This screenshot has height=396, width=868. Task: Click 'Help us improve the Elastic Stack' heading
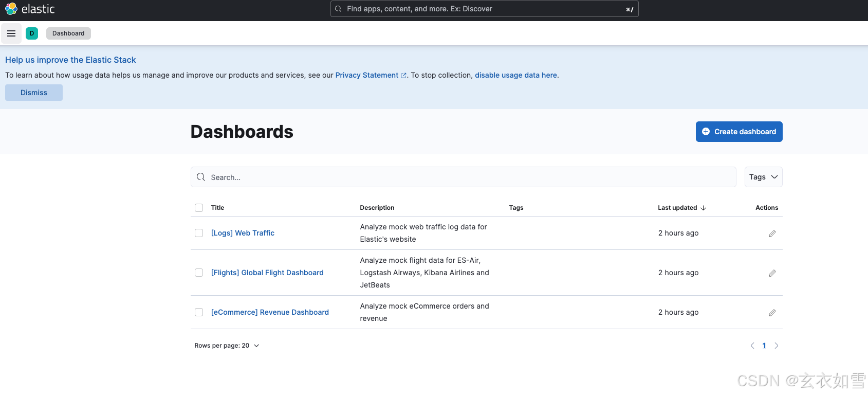click(70, 60)
